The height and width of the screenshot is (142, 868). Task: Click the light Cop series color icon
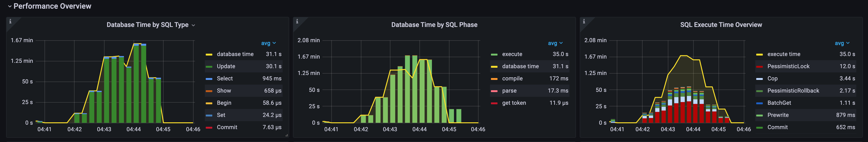(759, 79)
